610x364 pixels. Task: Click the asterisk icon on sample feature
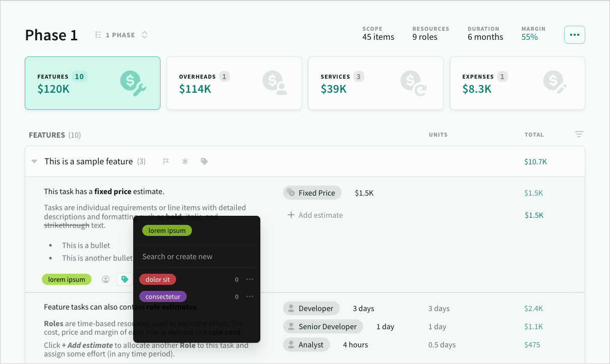click(185, 162)
